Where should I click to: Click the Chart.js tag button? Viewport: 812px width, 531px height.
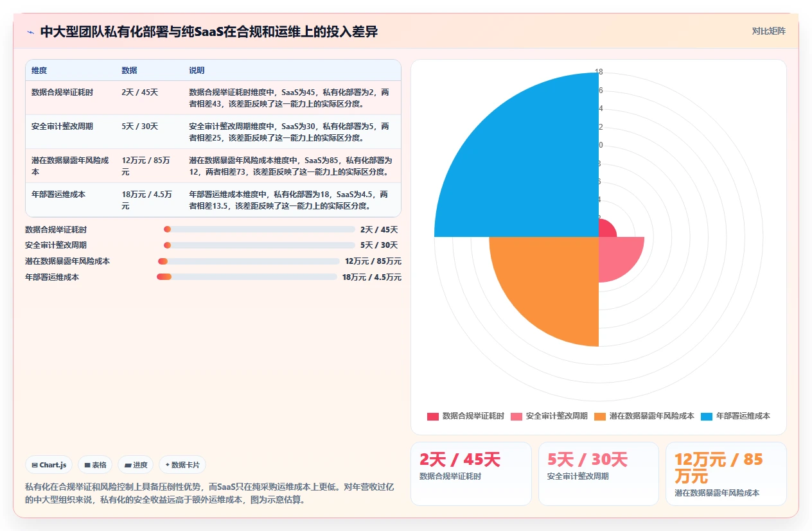[49, 465]
